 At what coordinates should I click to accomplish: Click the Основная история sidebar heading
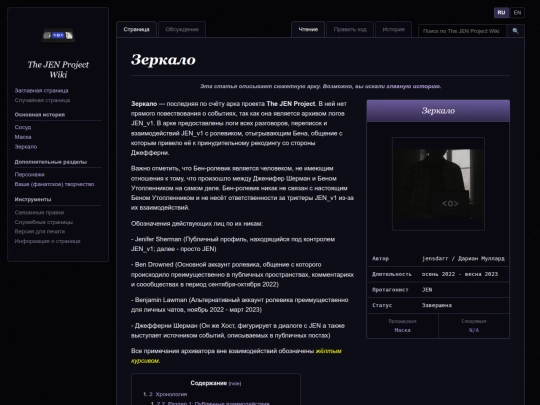click(40, 115)
